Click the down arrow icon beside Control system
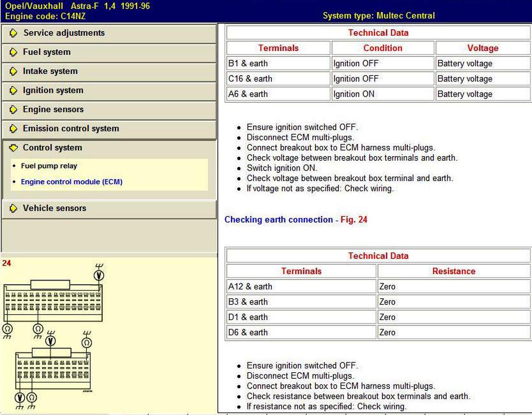This screenshot has width=532, height=415. click(13, 148)
